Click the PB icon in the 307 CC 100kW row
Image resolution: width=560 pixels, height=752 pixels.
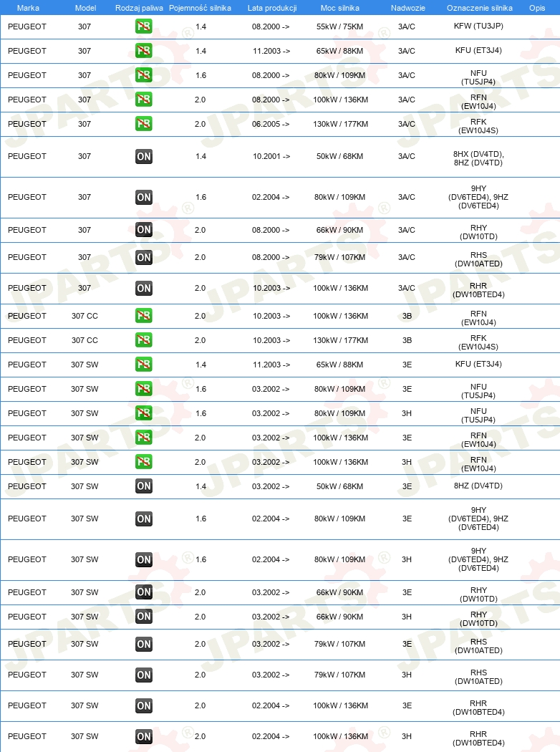pyautogui.click(x=144, y=316)
